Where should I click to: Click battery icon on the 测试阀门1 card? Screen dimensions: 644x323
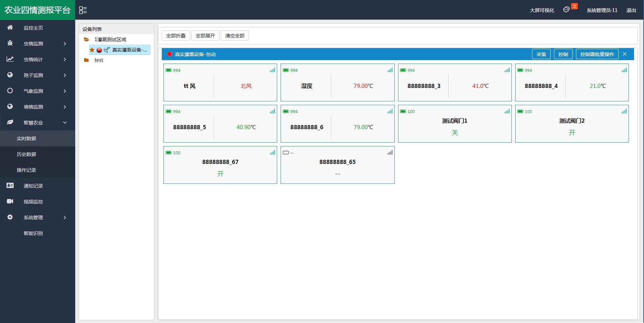coord(403,111)
